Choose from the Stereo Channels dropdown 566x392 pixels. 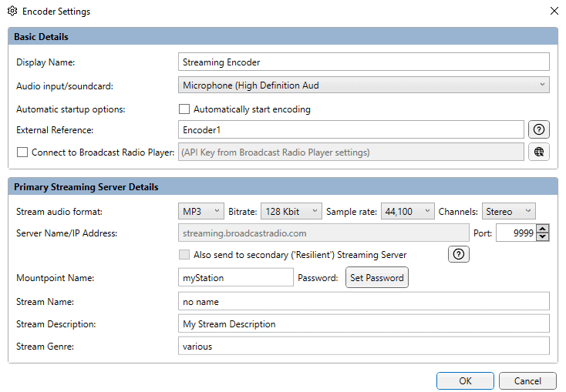509,211
